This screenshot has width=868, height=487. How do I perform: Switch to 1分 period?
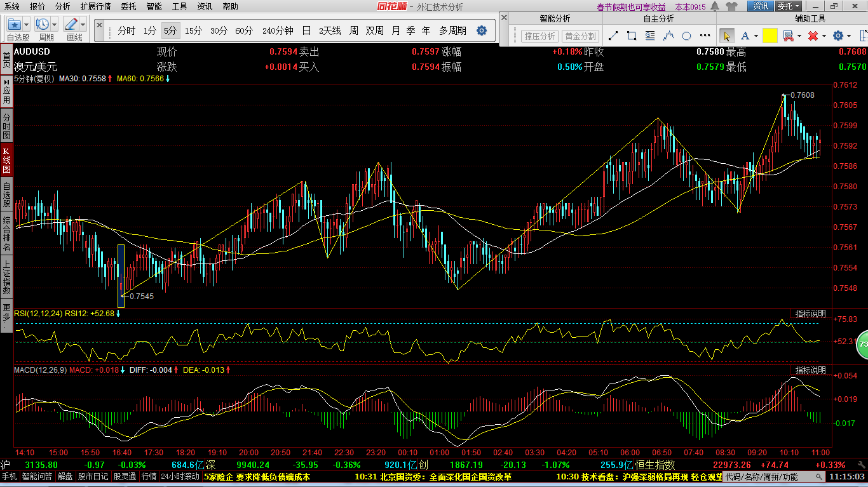[x=149, y=30]
